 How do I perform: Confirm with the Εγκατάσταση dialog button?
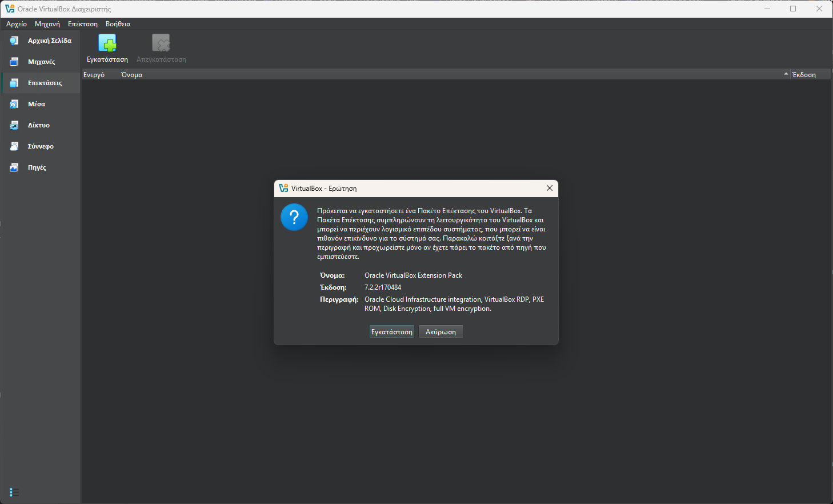(x=392, y=332)
